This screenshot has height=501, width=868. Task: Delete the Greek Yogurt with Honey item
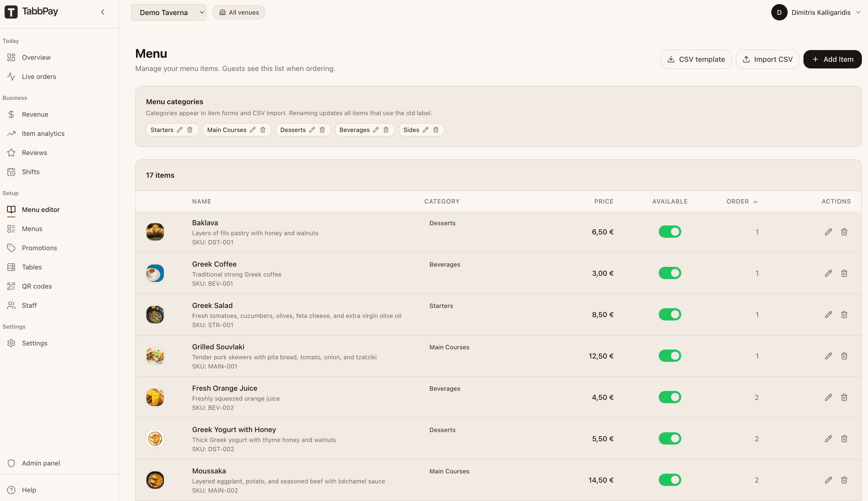click(x=844, y=439)
